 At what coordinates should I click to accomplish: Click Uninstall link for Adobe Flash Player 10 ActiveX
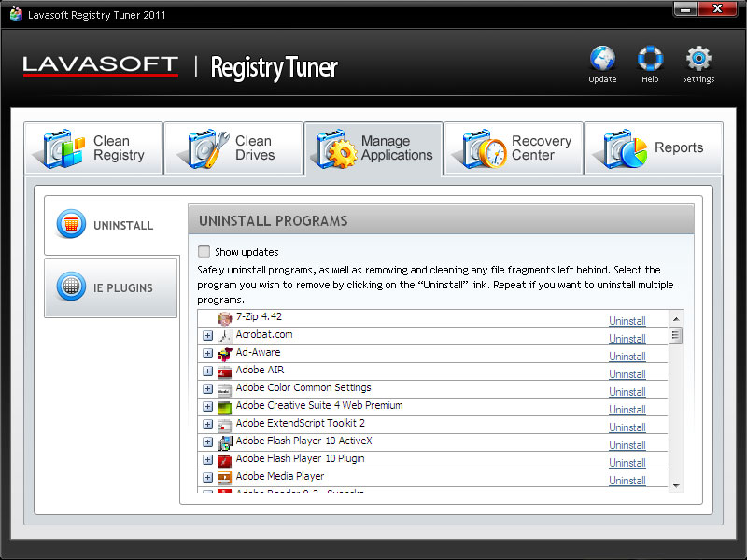[x=627, y=445]
